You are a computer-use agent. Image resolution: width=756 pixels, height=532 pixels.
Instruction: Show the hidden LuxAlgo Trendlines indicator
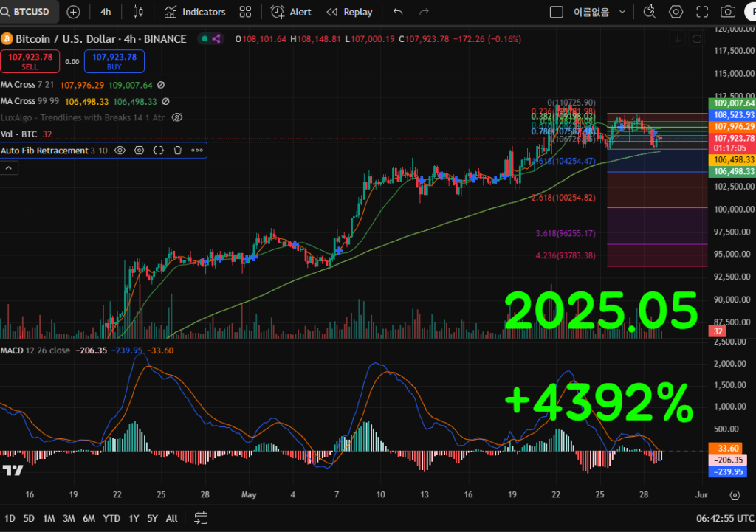click(177, 117)
